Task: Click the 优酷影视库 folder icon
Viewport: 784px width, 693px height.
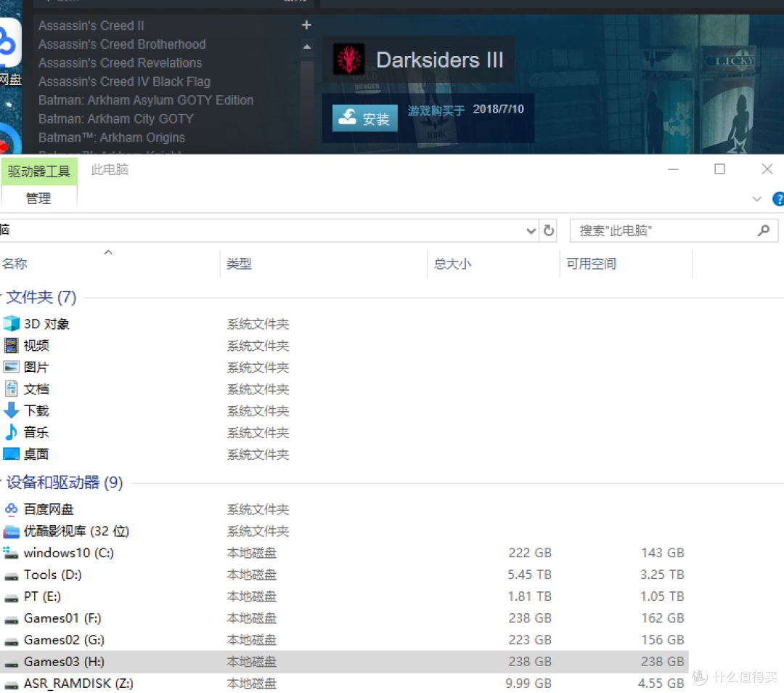Action: [x=11, y=531]
